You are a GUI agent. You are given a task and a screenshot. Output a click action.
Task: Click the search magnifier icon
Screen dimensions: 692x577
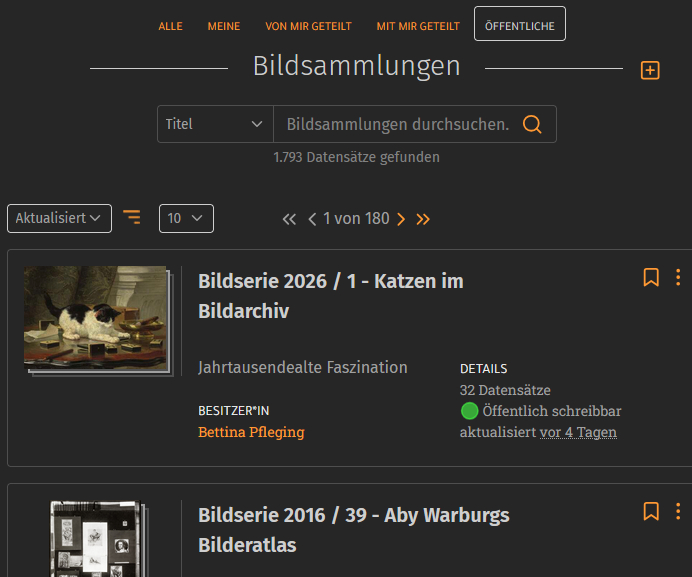[532, 124]
